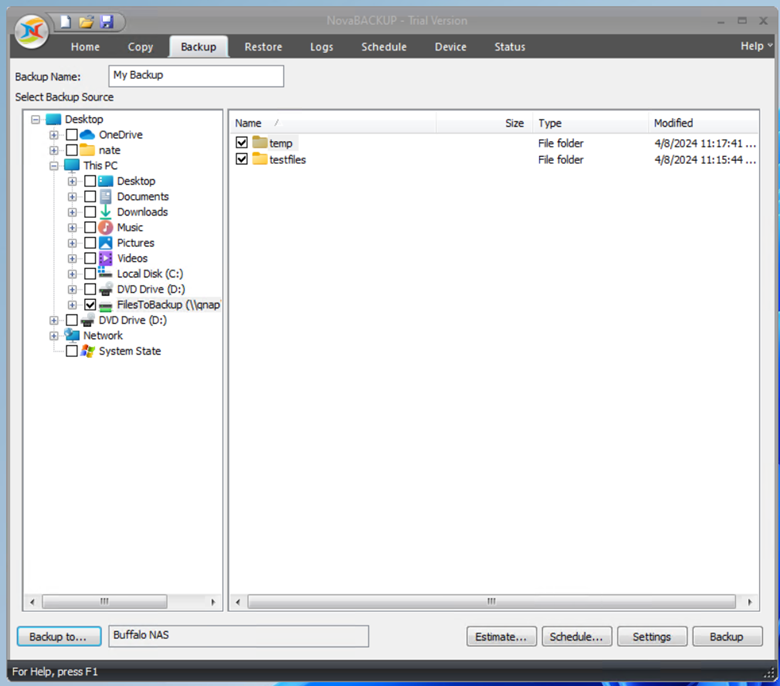Click the Local Disk (C:) drive icon

tap(105, 273)
